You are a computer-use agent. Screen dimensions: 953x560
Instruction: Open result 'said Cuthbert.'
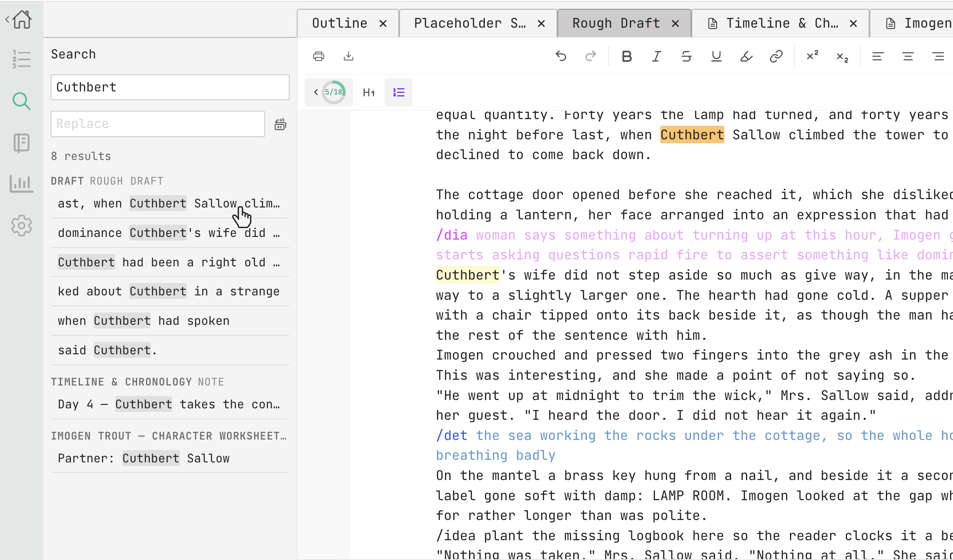[170, 350]
